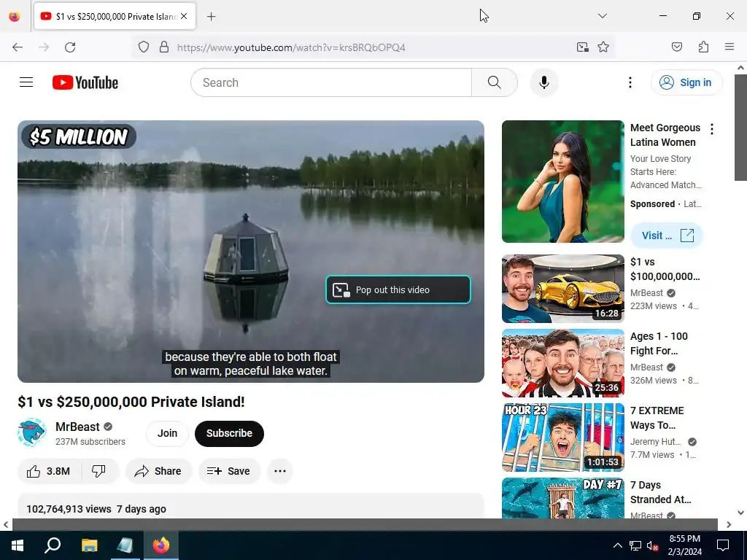Viewport: 747px width, 560px height.
Task: Like the video with thumbs up
Action: [49, 471]
